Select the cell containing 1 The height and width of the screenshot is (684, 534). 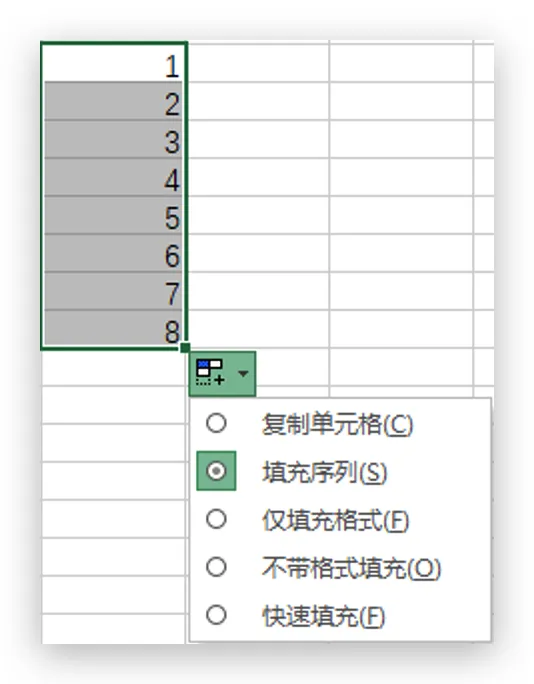pos(114,62)
